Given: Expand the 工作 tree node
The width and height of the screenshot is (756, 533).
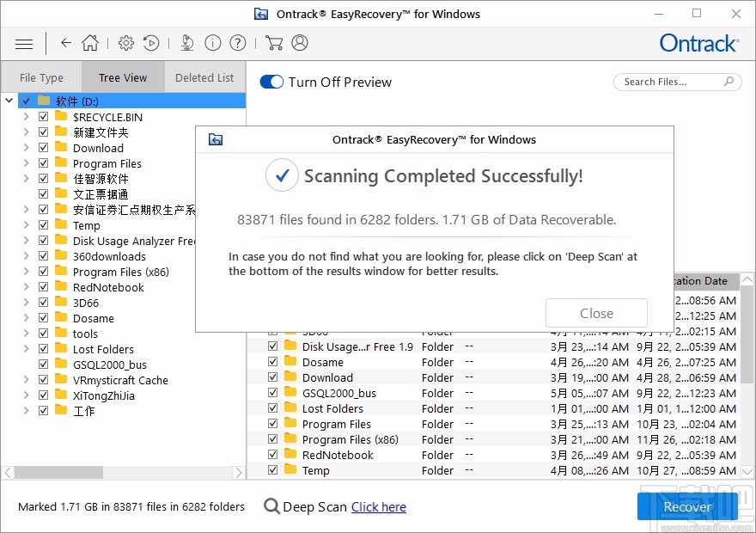Looking at the screenshot, I should [26, 410].
